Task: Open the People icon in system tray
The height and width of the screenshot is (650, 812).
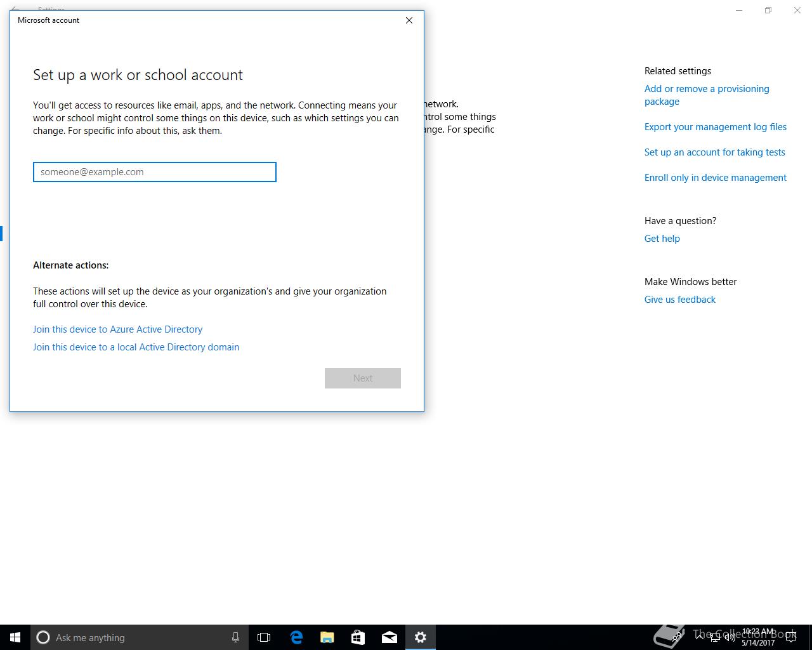Action: coord(678,637)
